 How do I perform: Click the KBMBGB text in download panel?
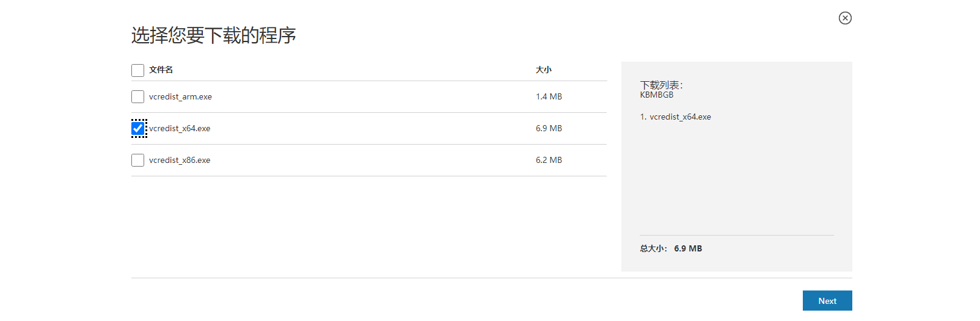[657, 95]
